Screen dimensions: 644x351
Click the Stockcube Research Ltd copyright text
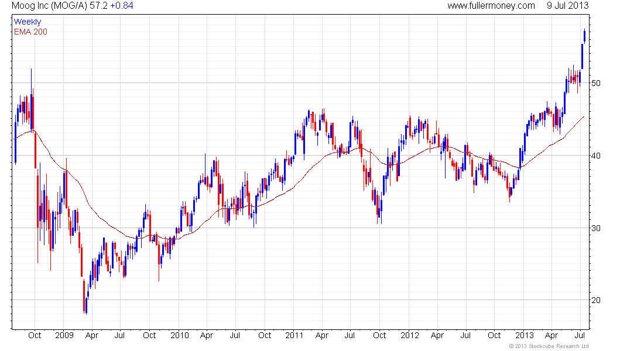point(549,346)
